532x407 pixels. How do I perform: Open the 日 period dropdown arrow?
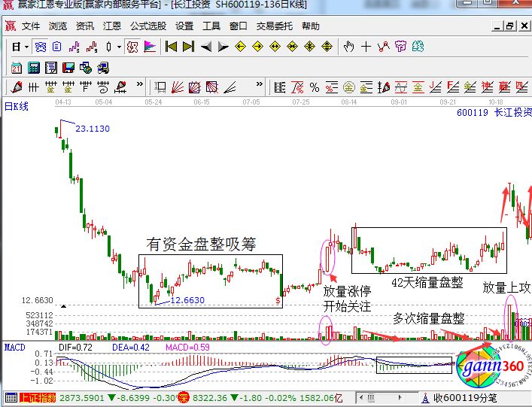click(27, 47)
